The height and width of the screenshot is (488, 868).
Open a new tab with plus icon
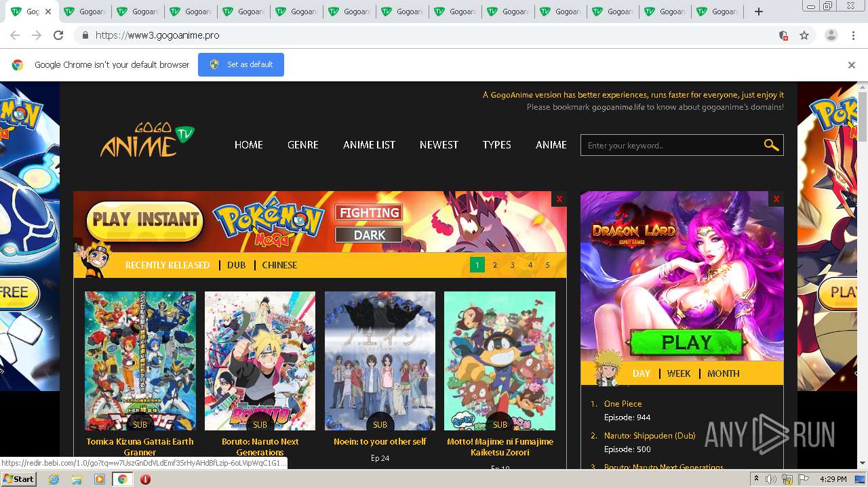(759, 12)
